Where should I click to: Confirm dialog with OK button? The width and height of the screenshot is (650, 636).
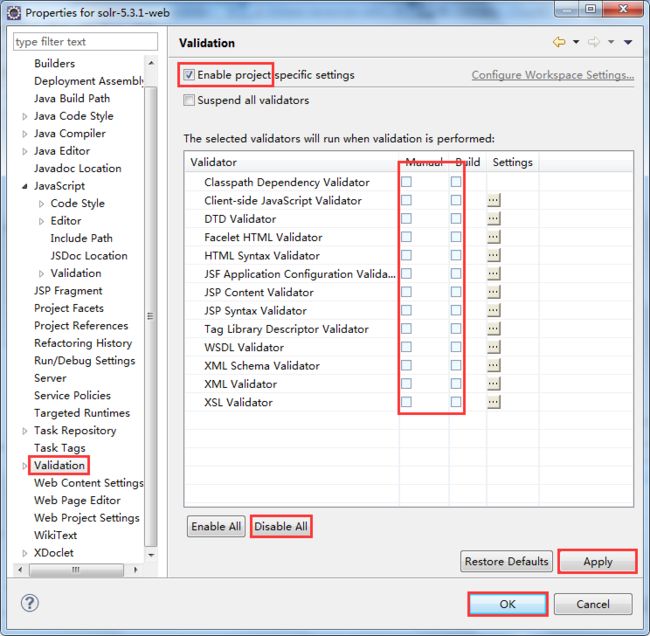[x=507, y=604]
